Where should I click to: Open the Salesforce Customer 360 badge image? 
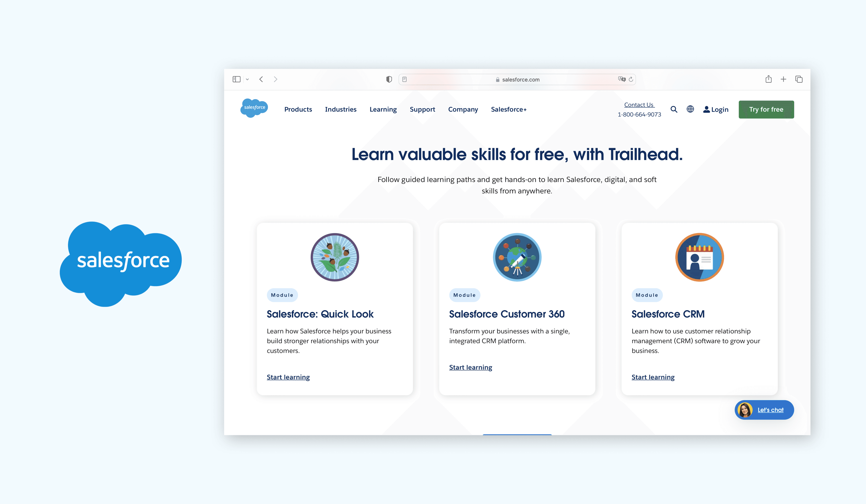(517, 257)
